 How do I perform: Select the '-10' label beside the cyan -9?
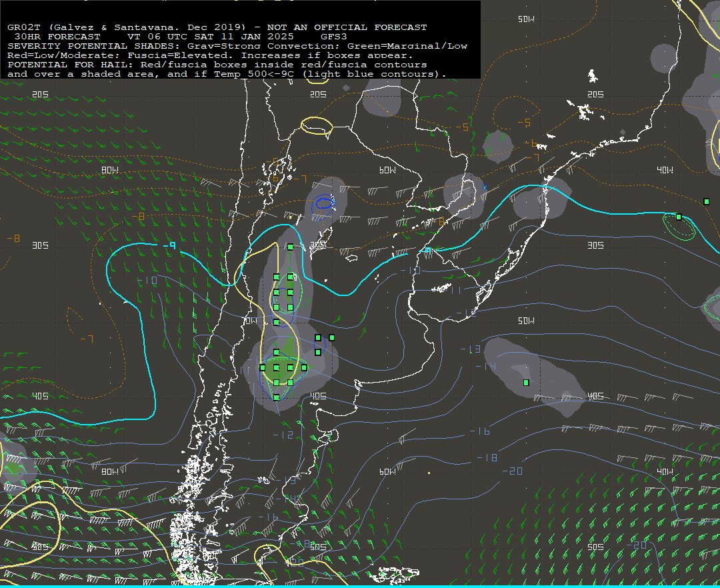(x=147, y=280)
